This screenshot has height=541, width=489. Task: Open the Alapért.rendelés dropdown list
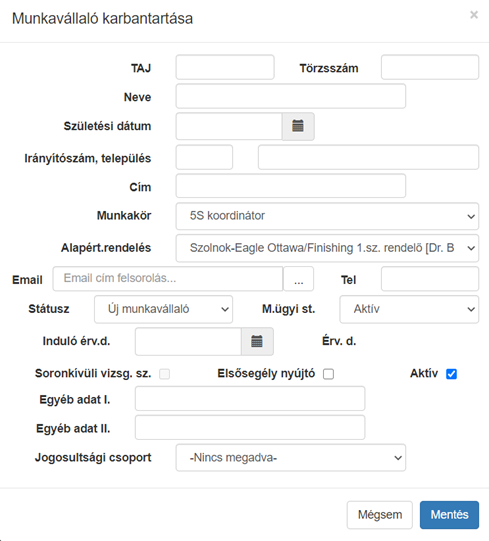(x=327, y=248)
